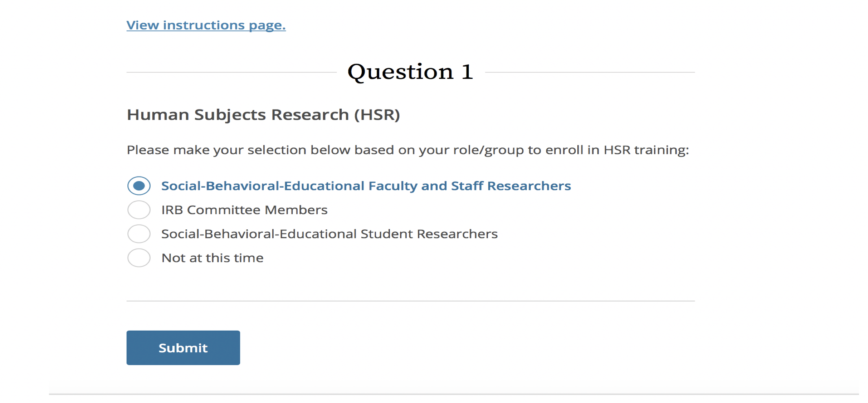868x403 pixels.
Task: Click the Human Subjects Research (HSR) heading
Action: 263,115
